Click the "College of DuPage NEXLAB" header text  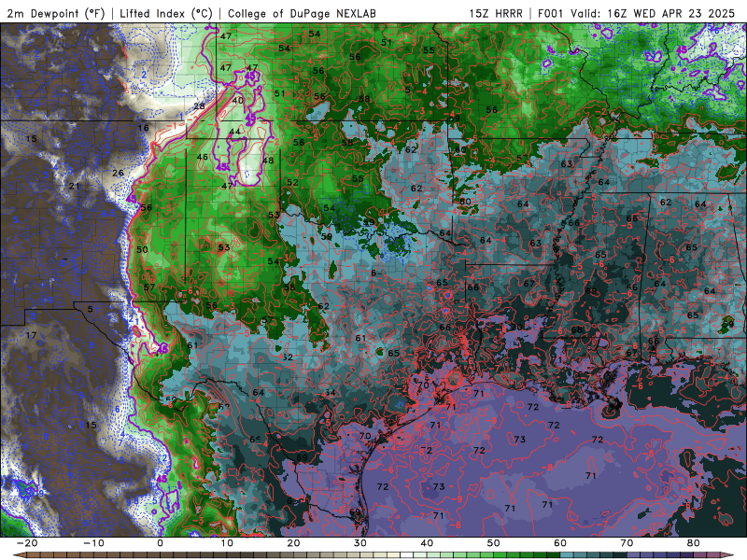click(302, 13)
